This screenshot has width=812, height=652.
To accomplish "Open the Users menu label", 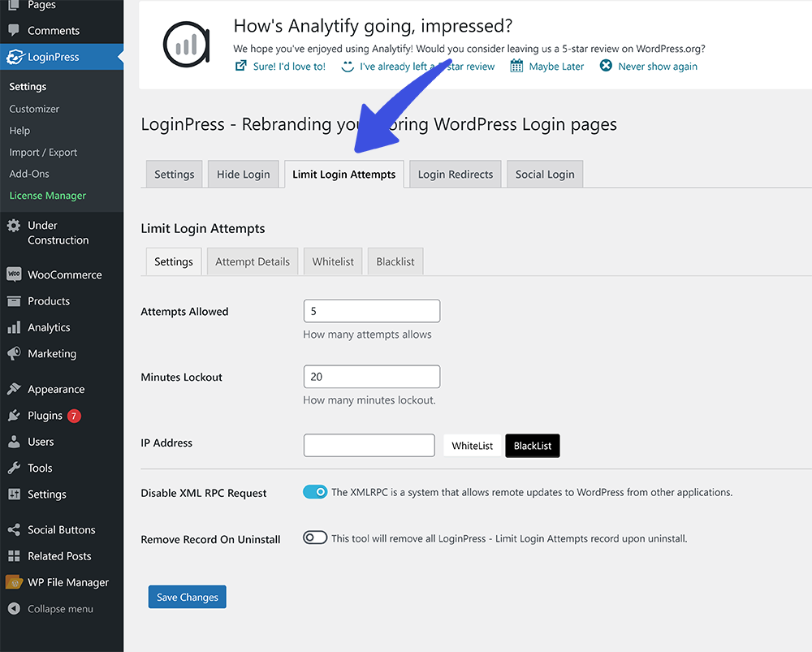I will click(x=41, y=442).
